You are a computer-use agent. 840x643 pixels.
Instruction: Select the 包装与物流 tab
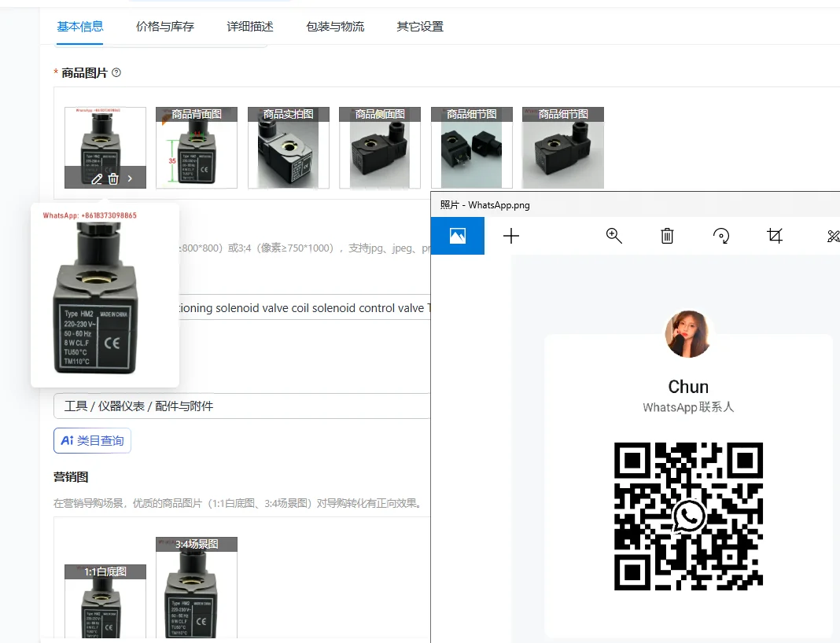click(335, 26)
